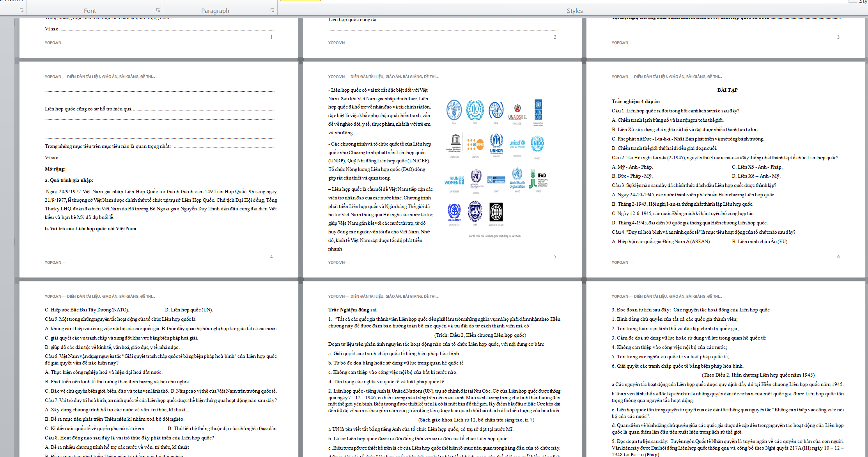868x457 pixels.
Task: Click the heading 'BÀI TẬP'
Action: coord(727,90)
